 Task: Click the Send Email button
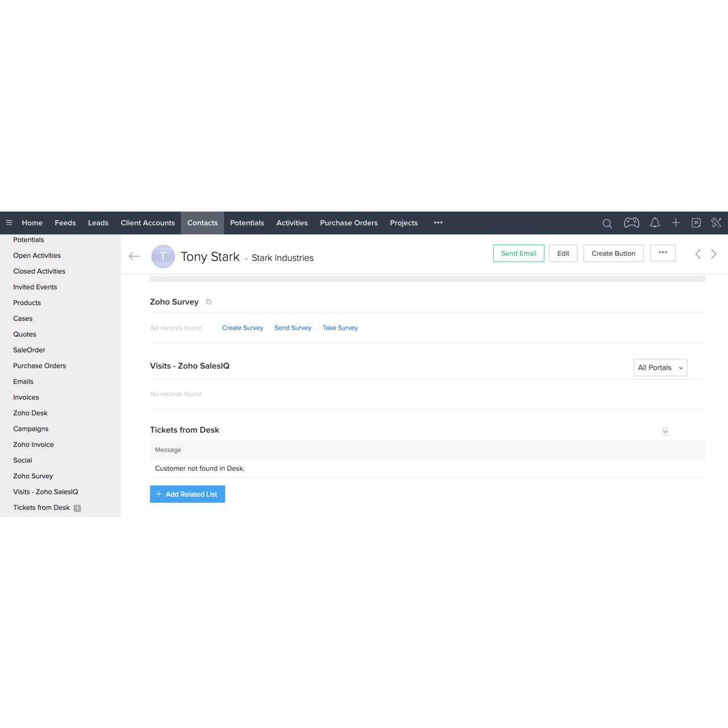point(518,253)
